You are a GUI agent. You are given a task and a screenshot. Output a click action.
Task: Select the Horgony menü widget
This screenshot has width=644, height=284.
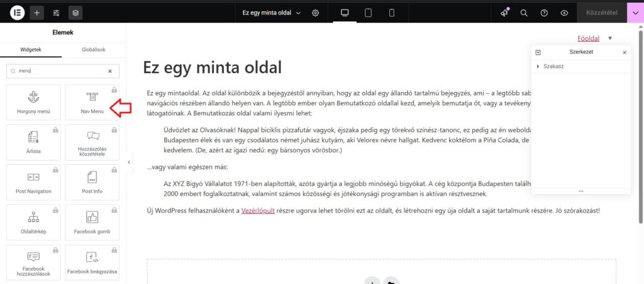click(34, 103)
